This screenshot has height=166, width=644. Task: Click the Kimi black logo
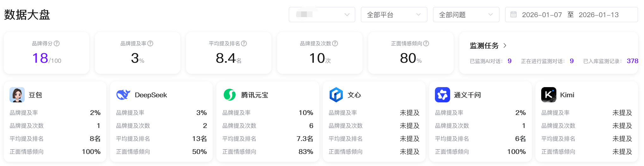coord(548,95)
